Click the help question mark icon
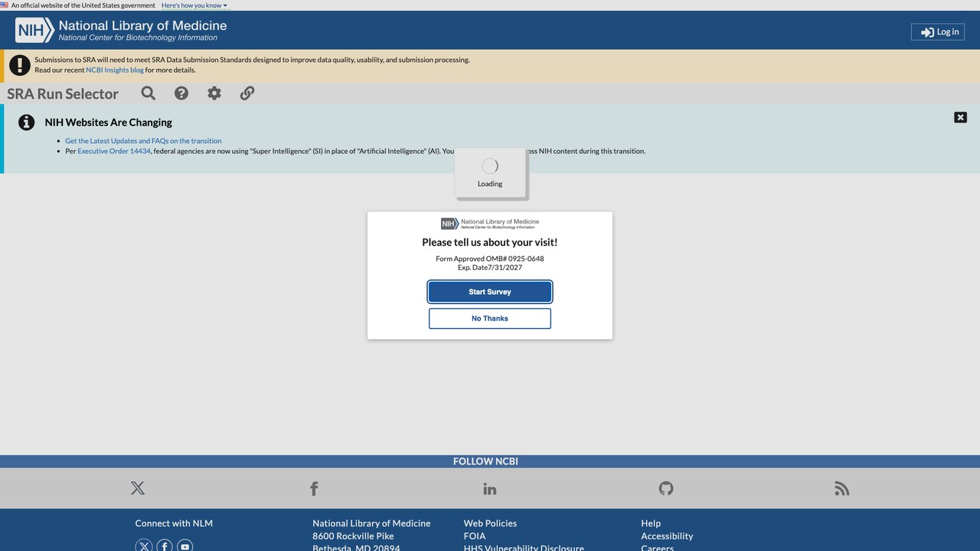This screenshot has width=980, height=551. 181,93
